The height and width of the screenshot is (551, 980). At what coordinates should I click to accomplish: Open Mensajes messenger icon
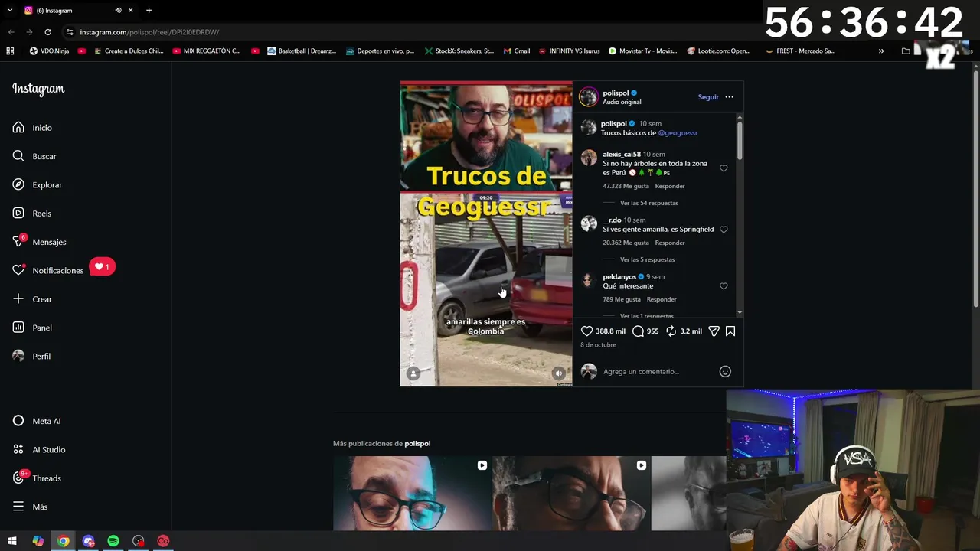[x=18, y=242]
